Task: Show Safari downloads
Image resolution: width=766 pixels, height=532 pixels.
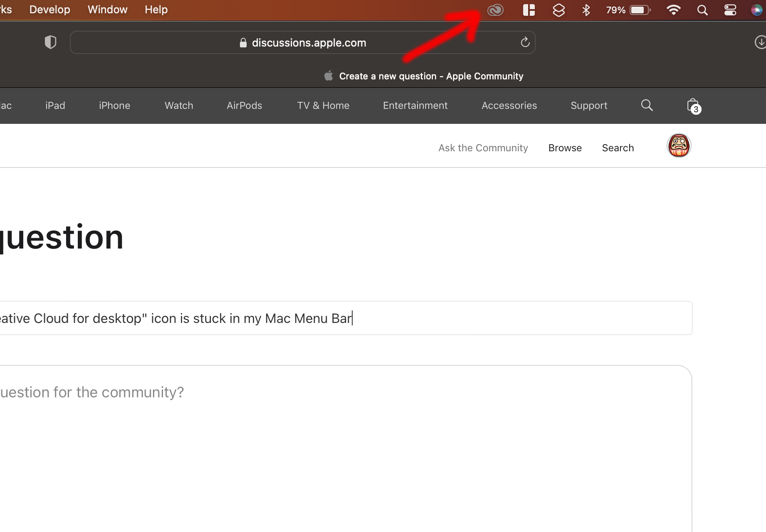Action: [x=760, y=42]
